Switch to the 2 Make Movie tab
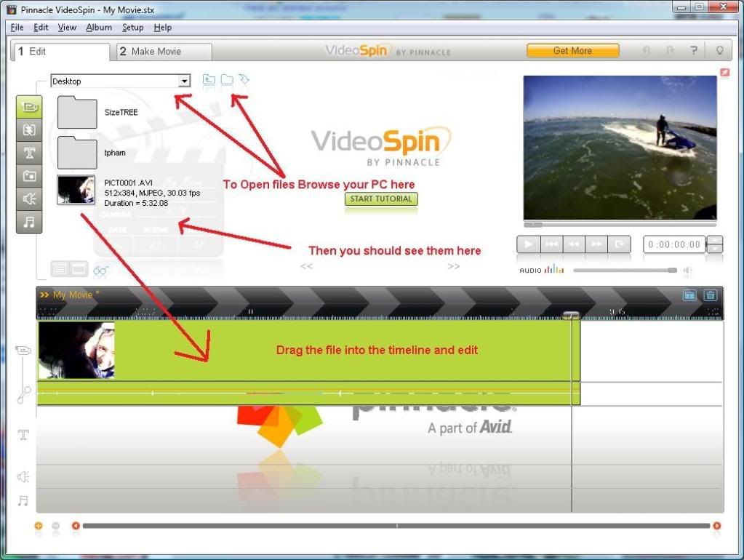 164,51
